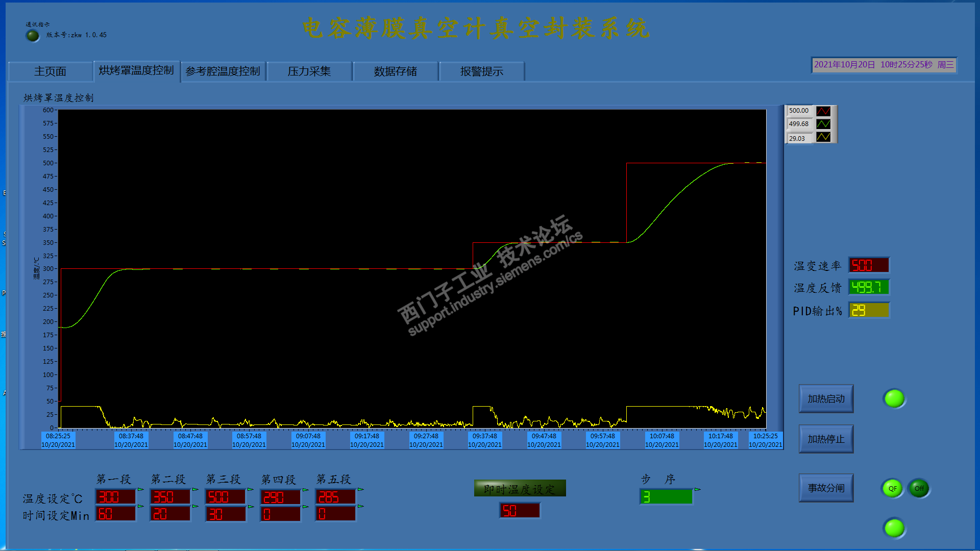Screen dimensions: 980x551
Task: Click the green plot legend icon
Action: point(823,124)
